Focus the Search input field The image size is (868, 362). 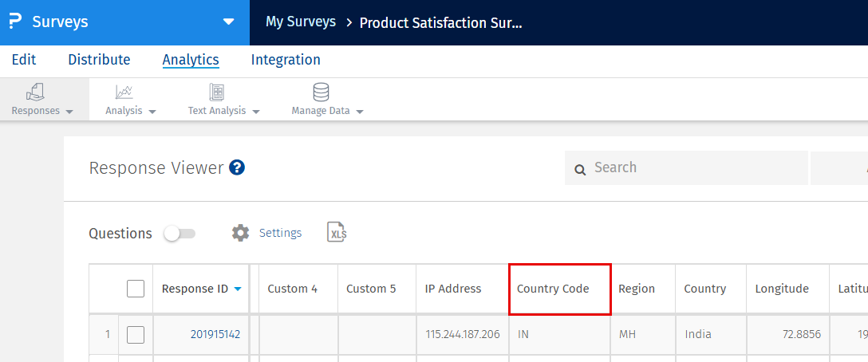coord(686,167)
